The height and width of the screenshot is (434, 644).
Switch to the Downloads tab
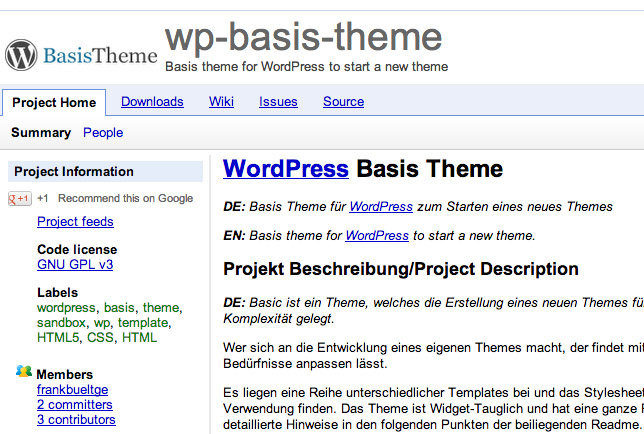tap(152, 101)
